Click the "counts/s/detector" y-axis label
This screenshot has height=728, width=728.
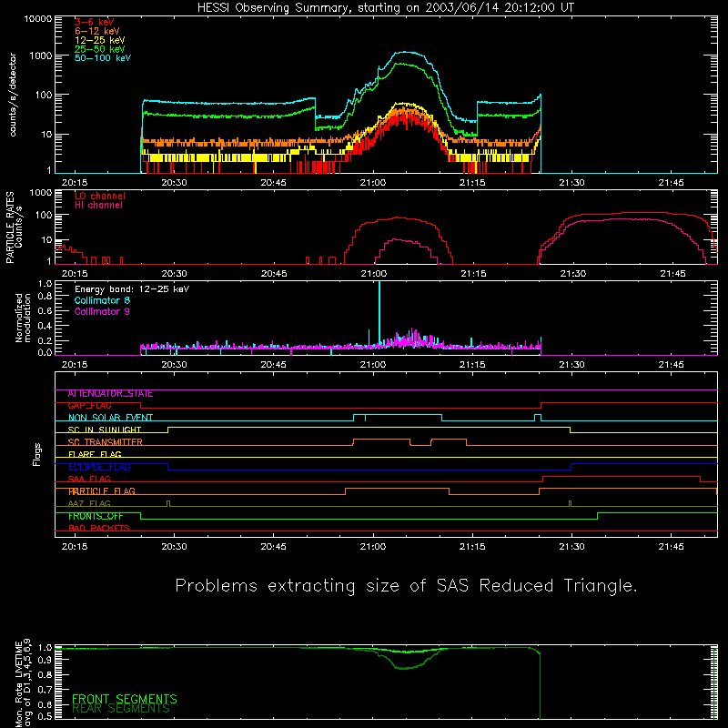(x=13, y=95)
